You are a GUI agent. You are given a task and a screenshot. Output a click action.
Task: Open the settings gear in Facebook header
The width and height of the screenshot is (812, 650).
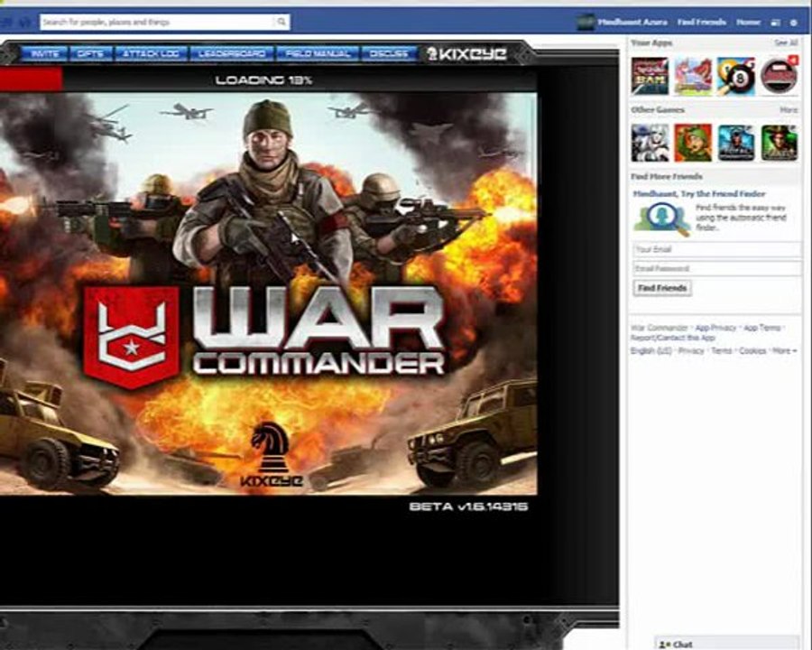793,23
